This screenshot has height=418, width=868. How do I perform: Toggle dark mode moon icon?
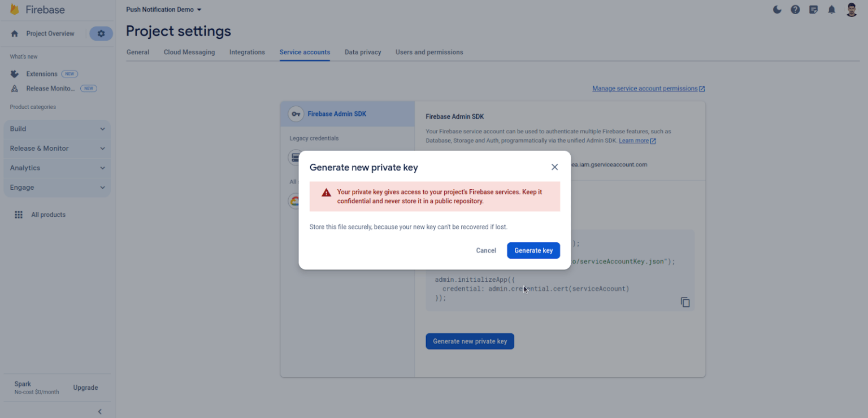click(x=777, y=10)
